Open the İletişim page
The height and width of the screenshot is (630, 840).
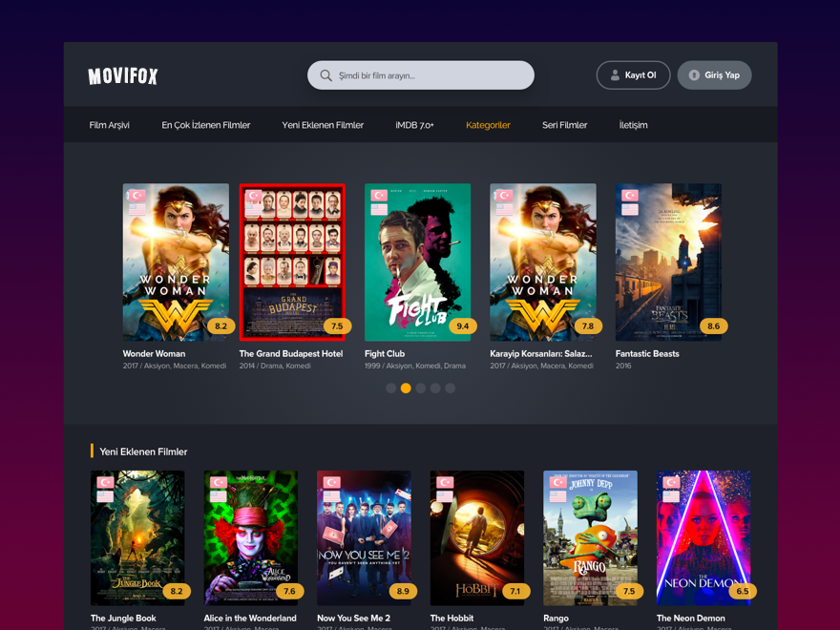[633, 125]
